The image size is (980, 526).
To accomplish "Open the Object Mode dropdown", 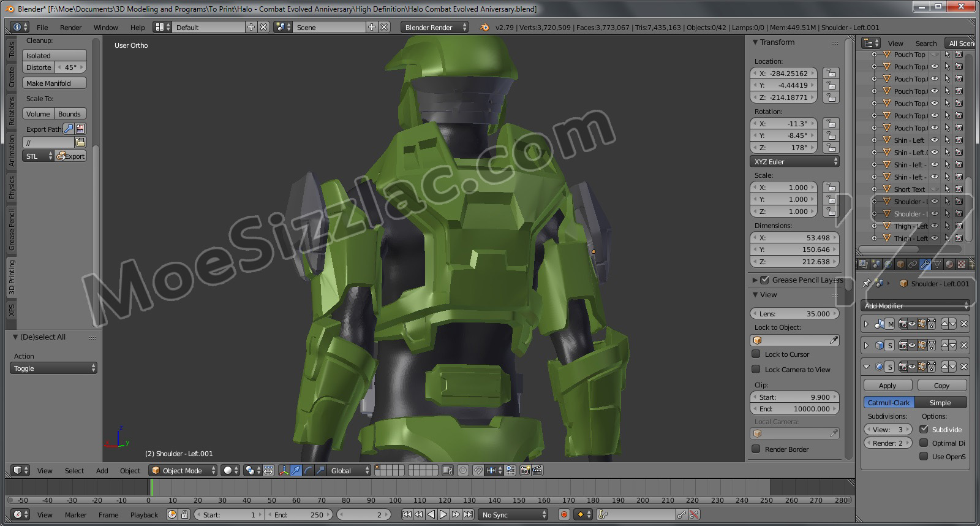I will 183,471.
